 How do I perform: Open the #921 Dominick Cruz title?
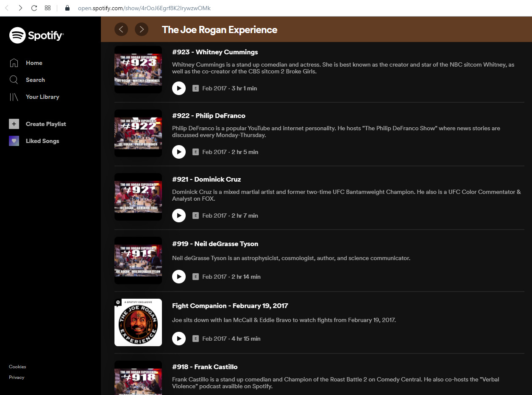pos(206,179)
